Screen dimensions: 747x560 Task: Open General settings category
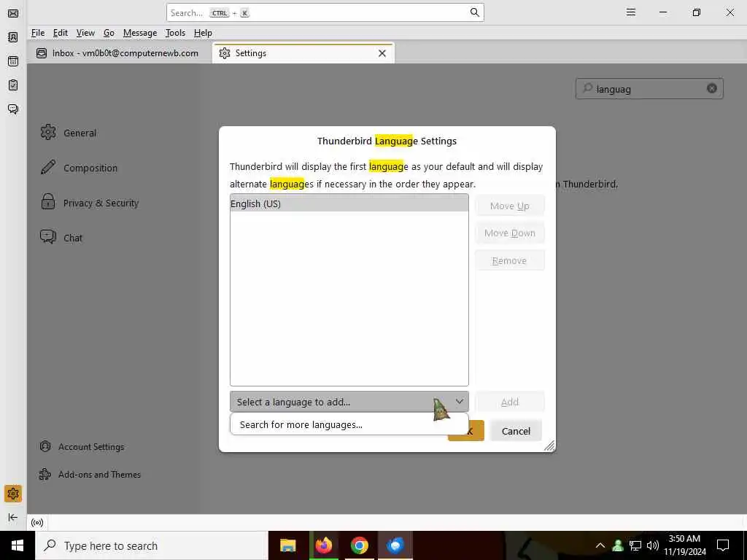point(69,133)
